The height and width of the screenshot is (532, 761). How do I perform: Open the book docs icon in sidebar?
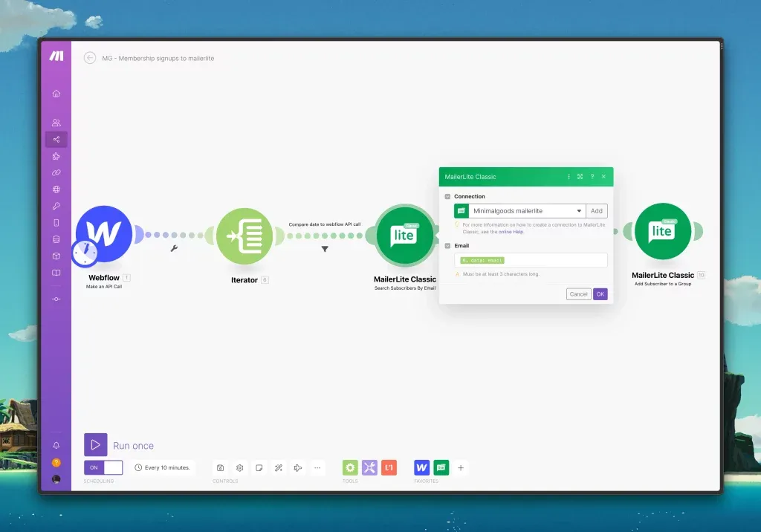(x=56, y=273)
